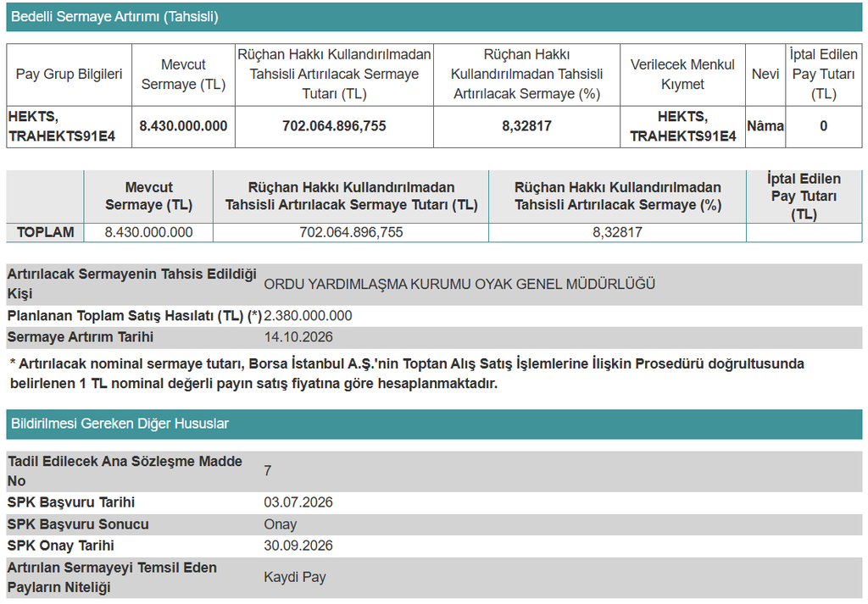Click Verilecek Menkul Kıymet column header
This screenshot has width=868, height=604.
(682, 74)
